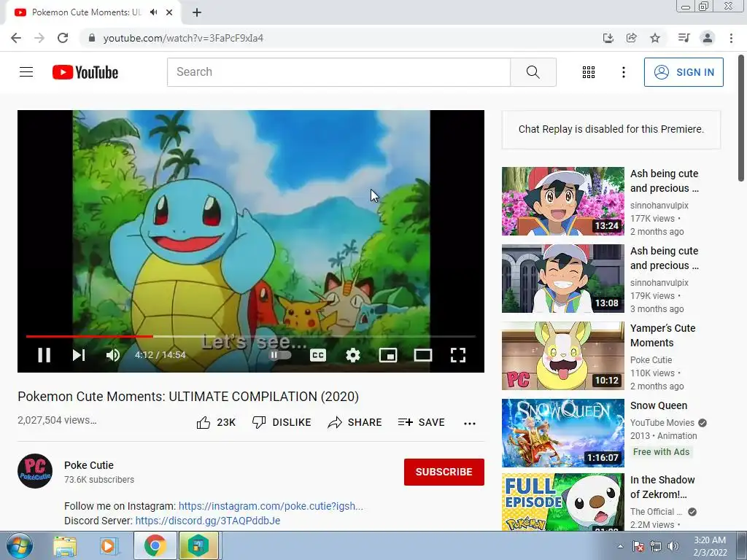Open the Windows Start menu
Screen dimensions: 747x560
click(20, 545)
